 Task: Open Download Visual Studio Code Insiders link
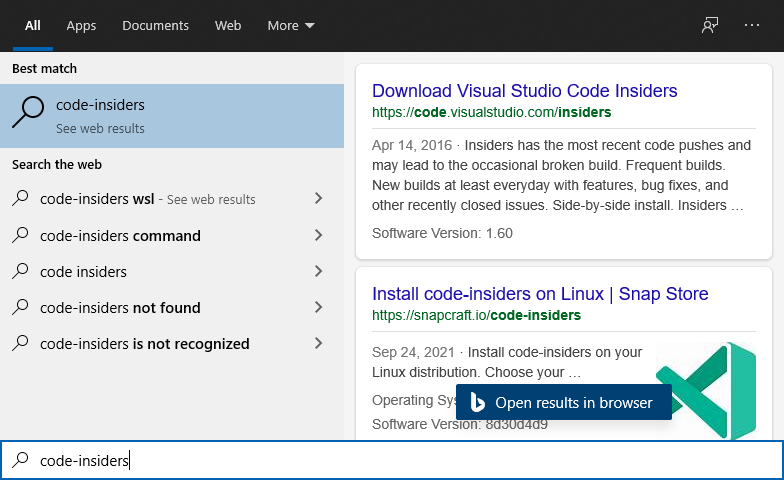524,91
